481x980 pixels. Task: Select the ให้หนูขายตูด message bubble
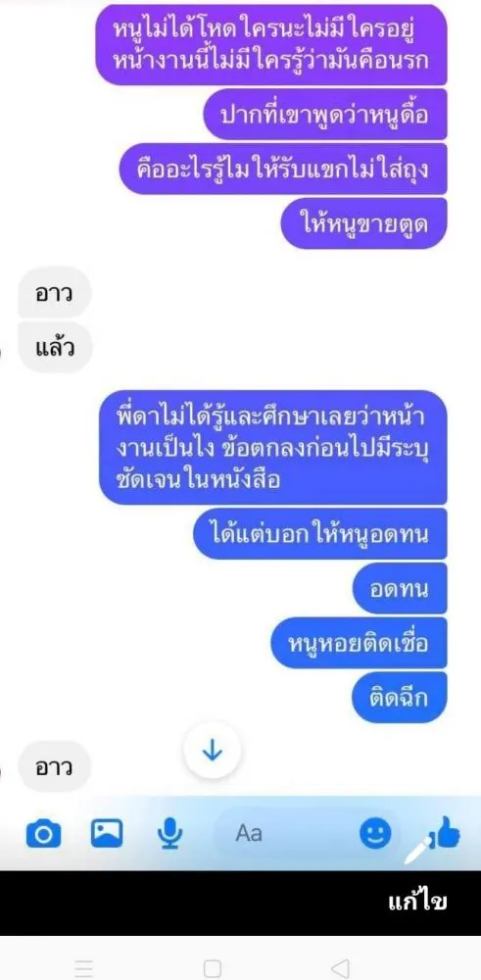pos(364,223)
